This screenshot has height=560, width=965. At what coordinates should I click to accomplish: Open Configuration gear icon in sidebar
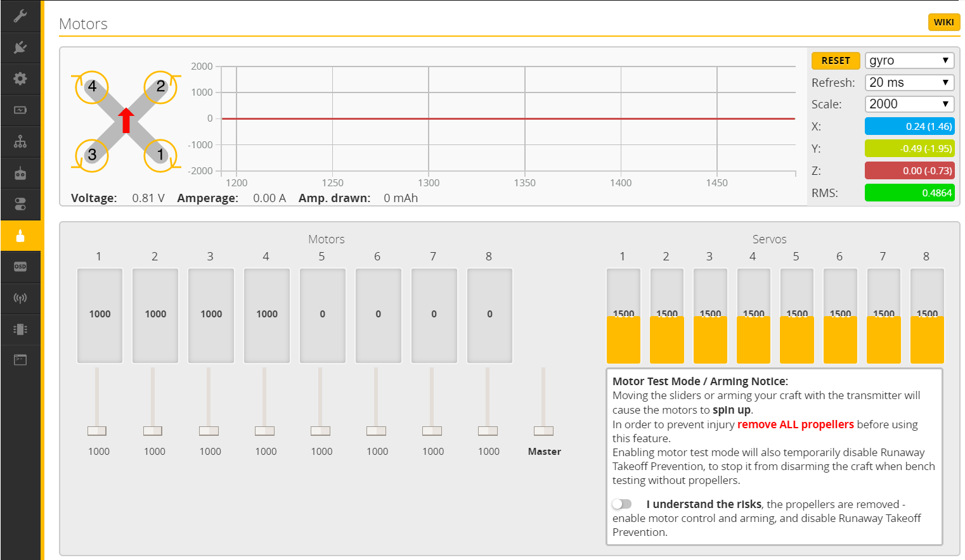click(x=20, y=79)
